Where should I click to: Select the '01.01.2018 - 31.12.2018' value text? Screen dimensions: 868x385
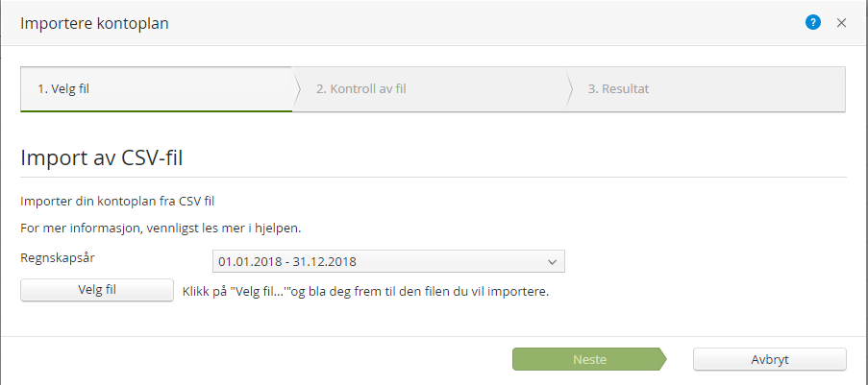(288, 261)
